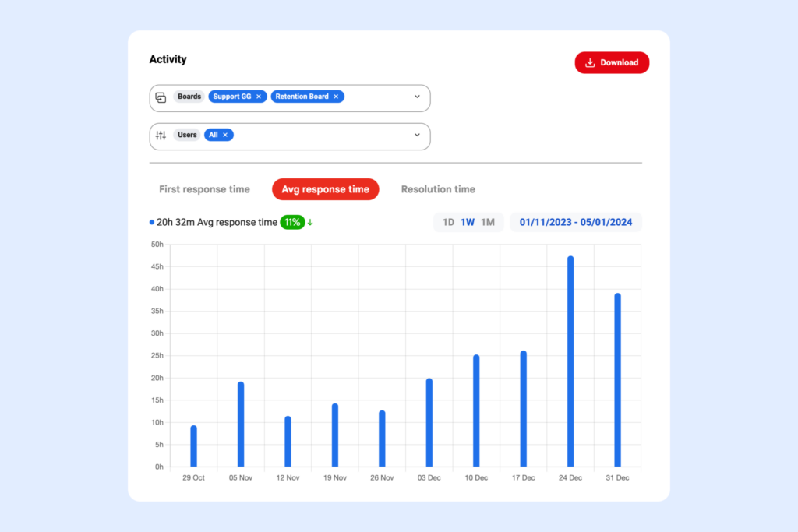The height and width of the screenshot is (532, 798).
Task: Switch to First response time tab
Action: click(204, 189)
